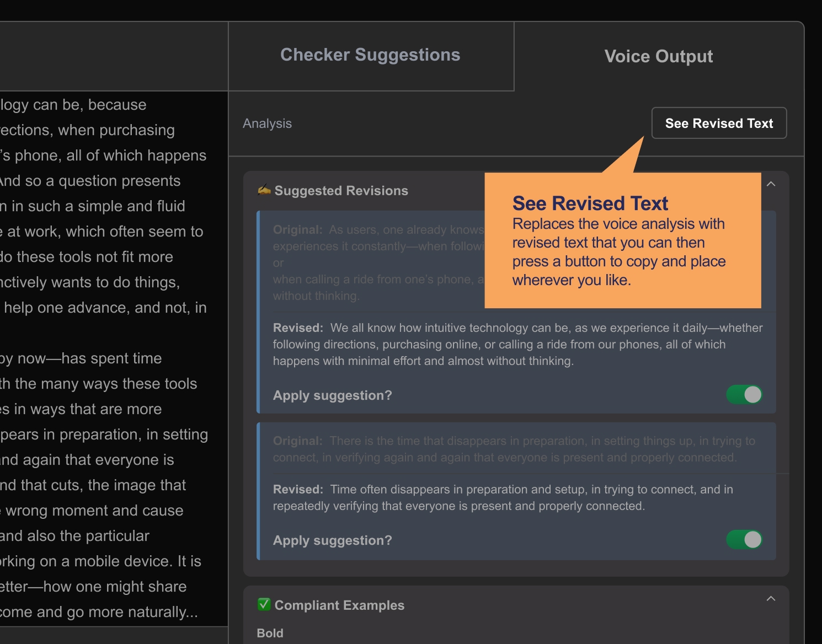Click the Compliant Examples heading text
This screenshot has height=644, width=822.
[x=339, y=605]
